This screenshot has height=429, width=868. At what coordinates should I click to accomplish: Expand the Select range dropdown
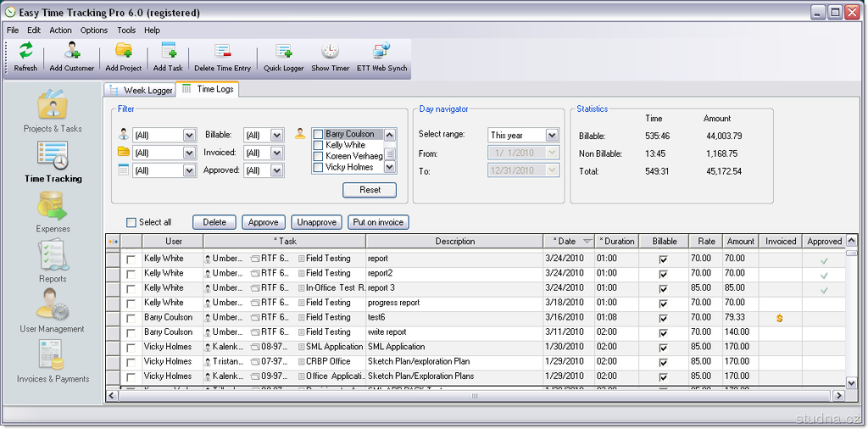[552, 136]
